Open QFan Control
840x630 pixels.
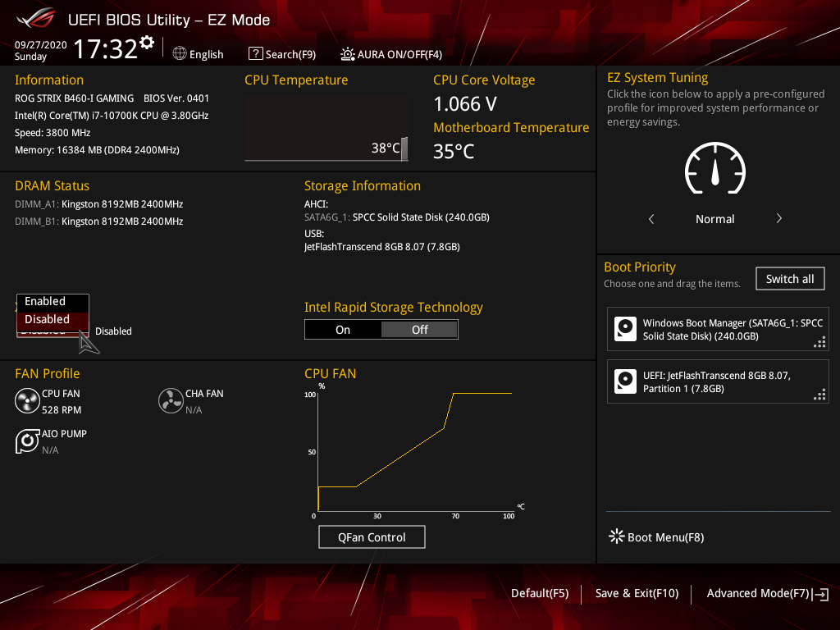(x=372, y=536)
